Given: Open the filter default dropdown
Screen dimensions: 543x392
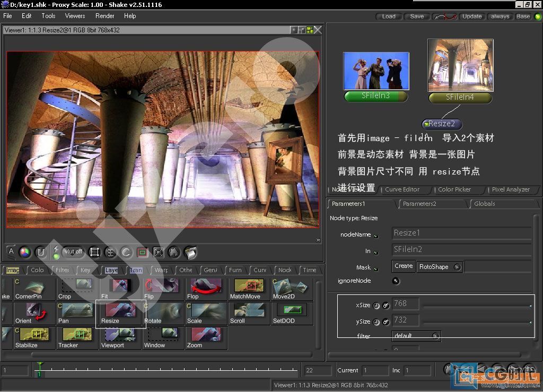Looking at the screenshot, I should click(416, 336).
